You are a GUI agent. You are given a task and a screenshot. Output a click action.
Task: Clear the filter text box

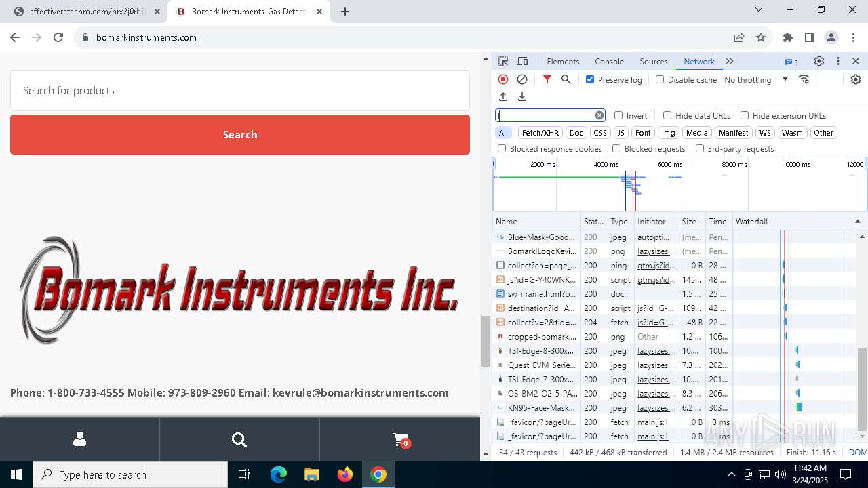599,115
